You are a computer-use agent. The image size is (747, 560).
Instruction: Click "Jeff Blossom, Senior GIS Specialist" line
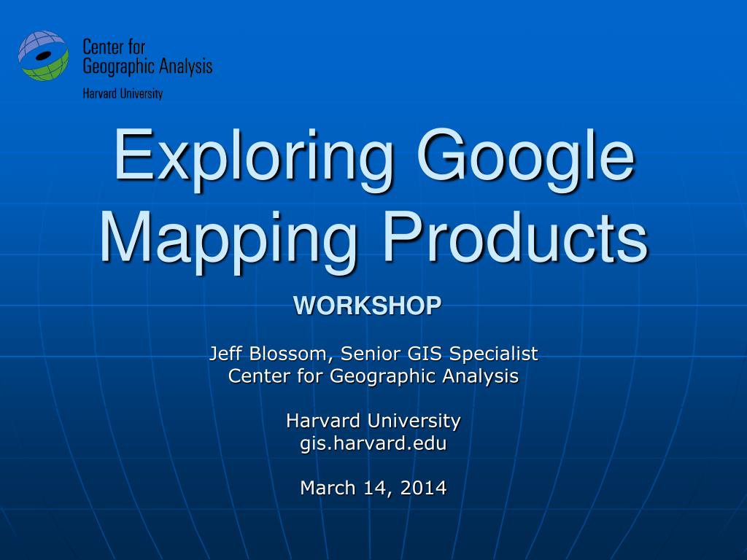point(374,354)
